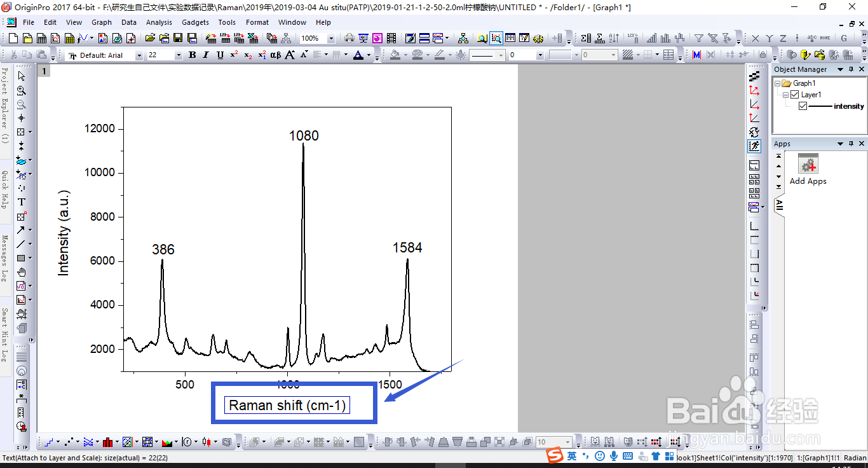This screenshot has height=468, width=868.
Task: Close the Apps panel
Action: 861,144
